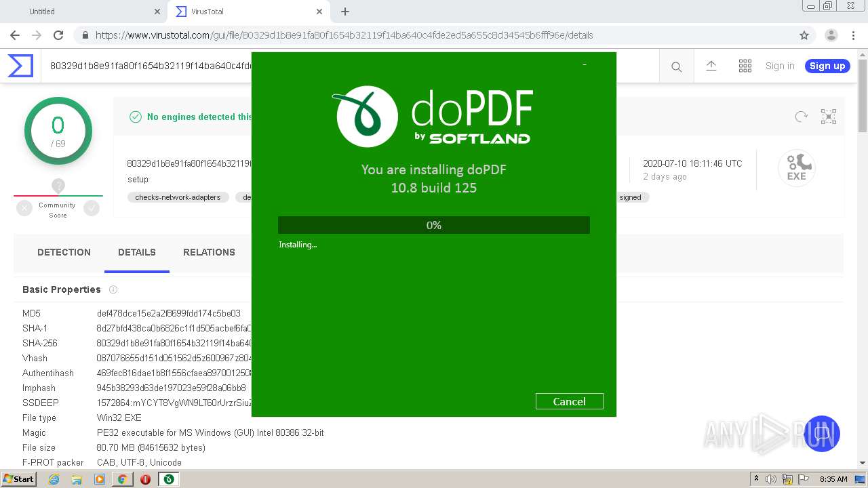Click the installer progress bar at 0%

pos(434,225)
